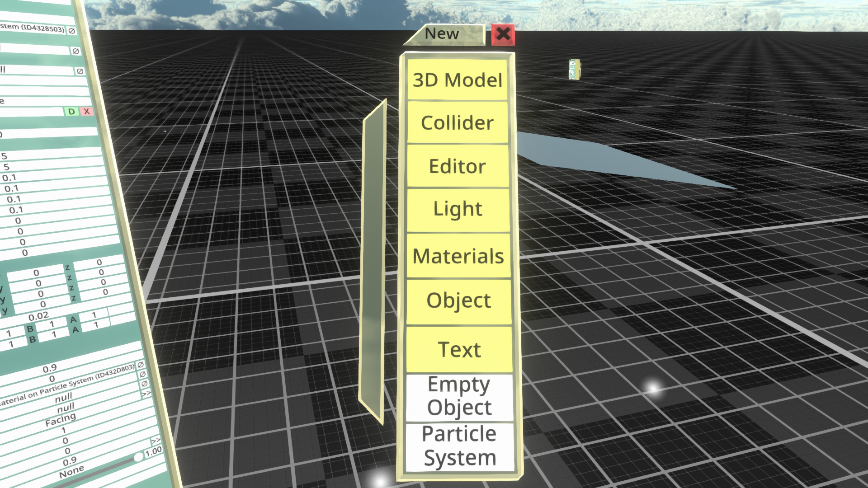The height and width of the screenshot is (488, 868).
Task: Click the slider handle beside 1.00
Action: (138, 458)
